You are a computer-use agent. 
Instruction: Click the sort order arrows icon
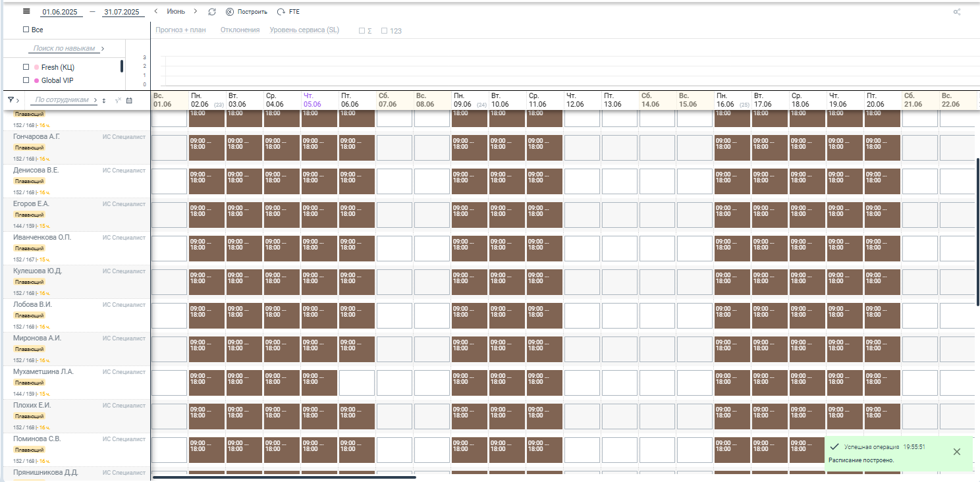click(103, 100)
